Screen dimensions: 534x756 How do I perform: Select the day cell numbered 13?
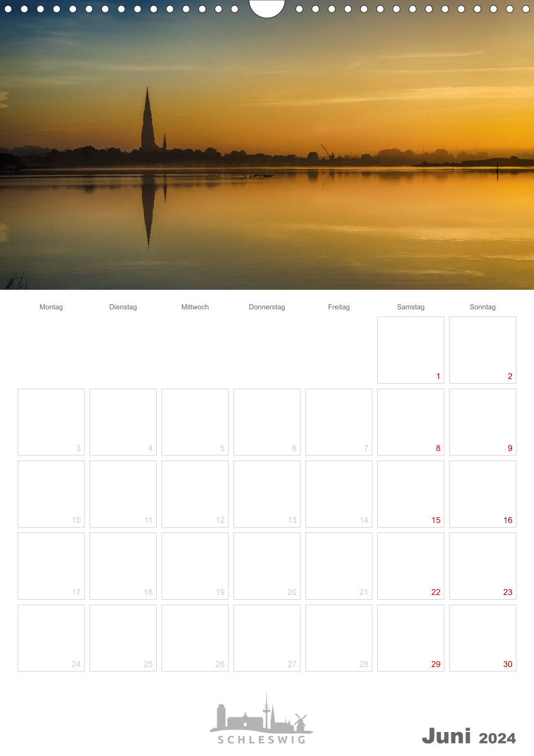[x=267, y=494]
